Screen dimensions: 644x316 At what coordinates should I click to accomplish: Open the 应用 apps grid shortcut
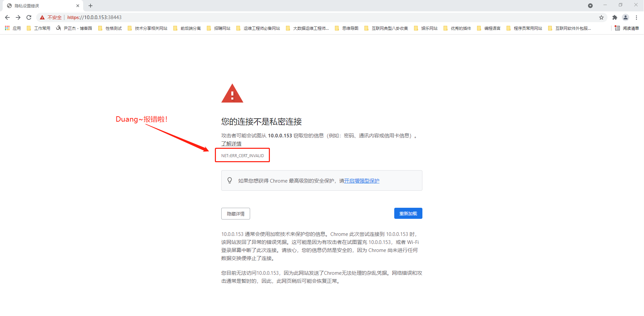coord(13,28)
